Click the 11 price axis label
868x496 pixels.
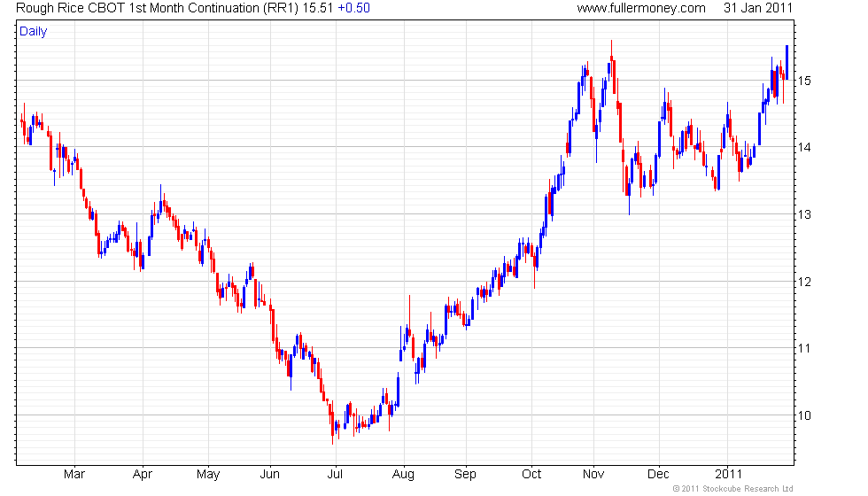(x=804, y=348)
